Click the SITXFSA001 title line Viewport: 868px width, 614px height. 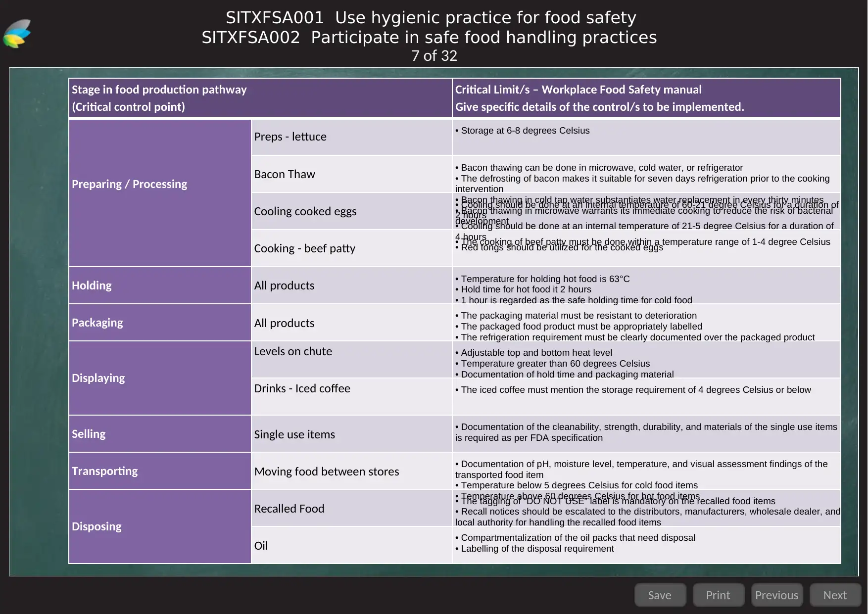(x=431, y=18)
